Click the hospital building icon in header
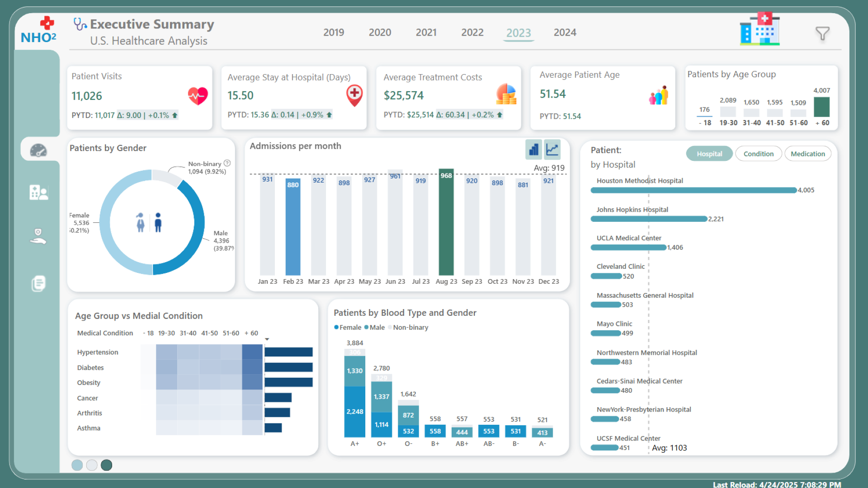The image size is (868, 488). point(759,29)
